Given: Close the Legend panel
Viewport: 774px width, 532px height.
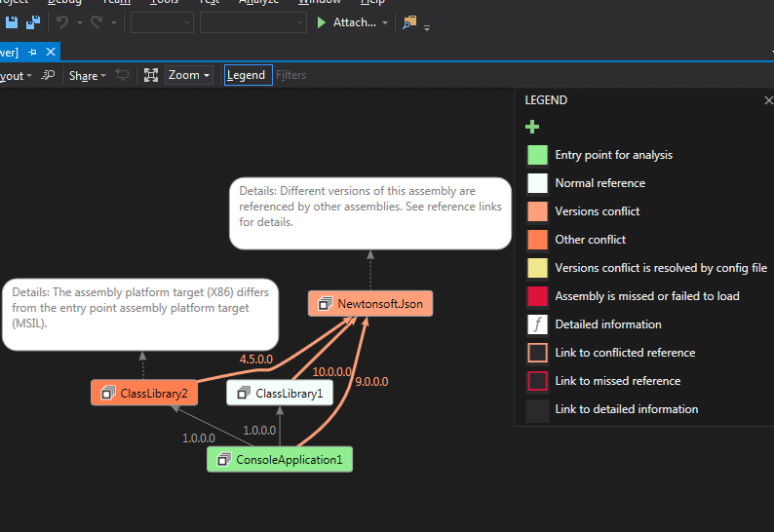Looking at the screenshot, I should (768, 100).
